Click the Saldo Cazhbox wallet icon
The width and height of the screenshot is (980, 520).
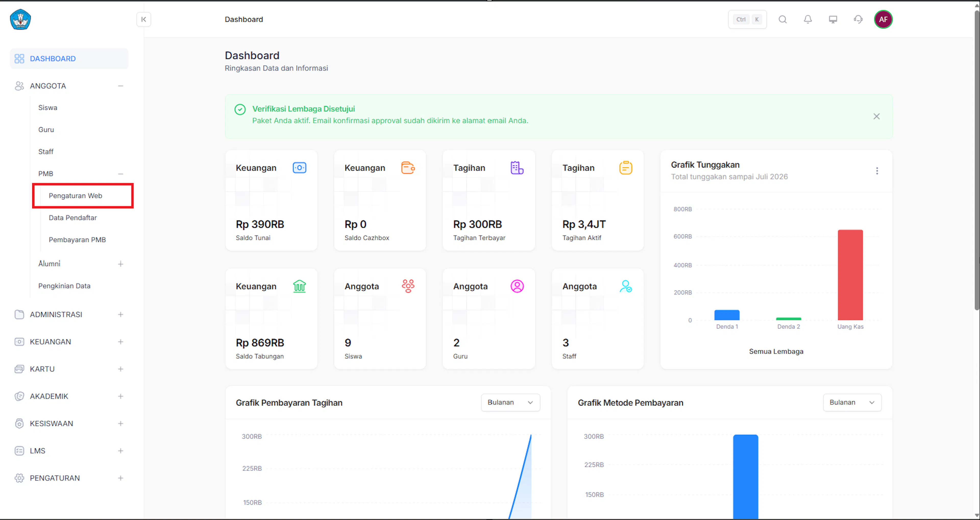(408, 168)
